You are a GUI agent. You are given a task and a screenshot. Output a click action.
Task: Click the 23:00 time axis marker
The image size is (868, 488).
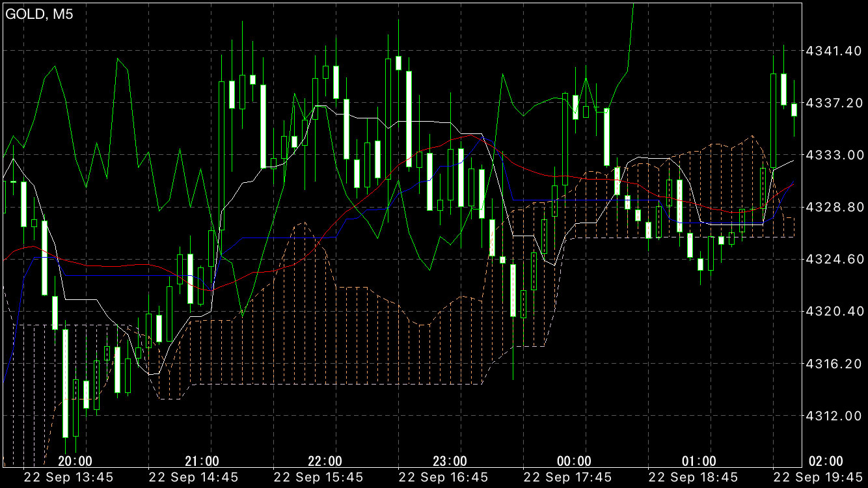pos(450,461)
